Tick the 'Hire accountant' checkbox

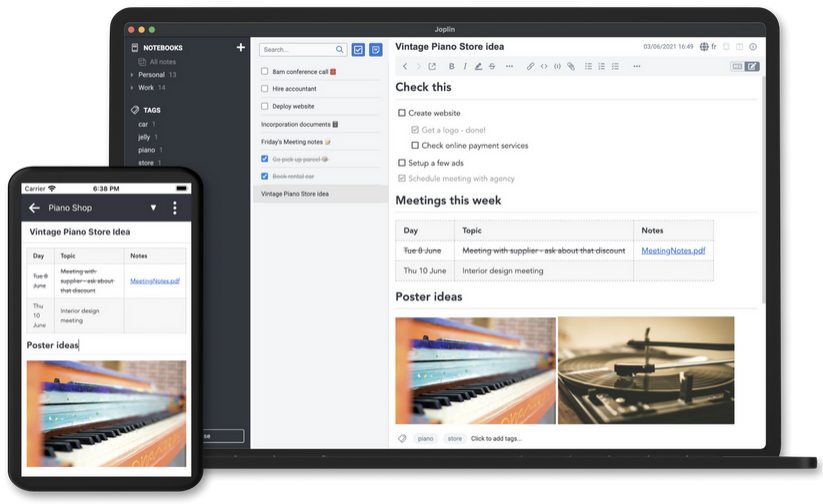(x=265, y=89)
